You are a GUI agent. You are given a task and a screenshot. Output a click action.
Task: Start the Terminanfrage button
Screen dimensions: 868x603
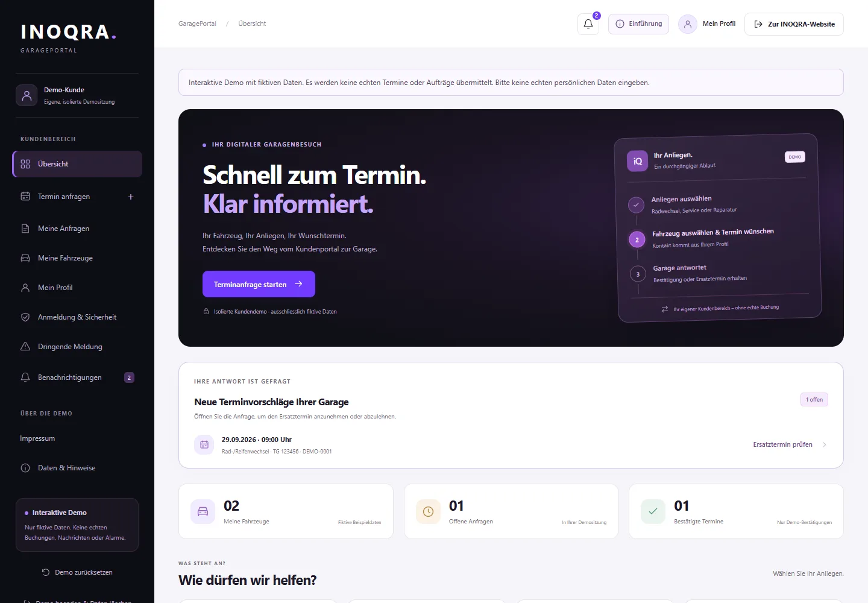pos(259,284)
